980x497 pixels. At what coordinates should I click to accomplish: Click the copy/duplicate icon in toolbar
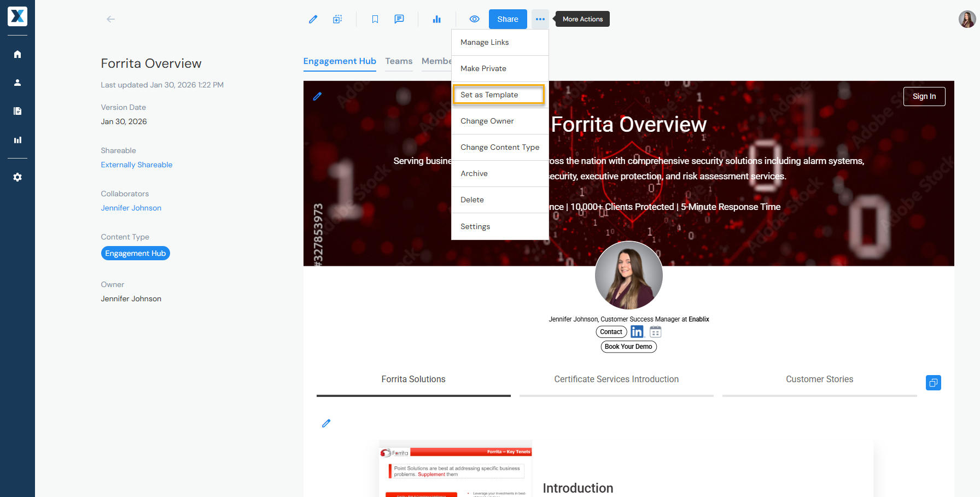pyautogui.click(x=337, y=19)
